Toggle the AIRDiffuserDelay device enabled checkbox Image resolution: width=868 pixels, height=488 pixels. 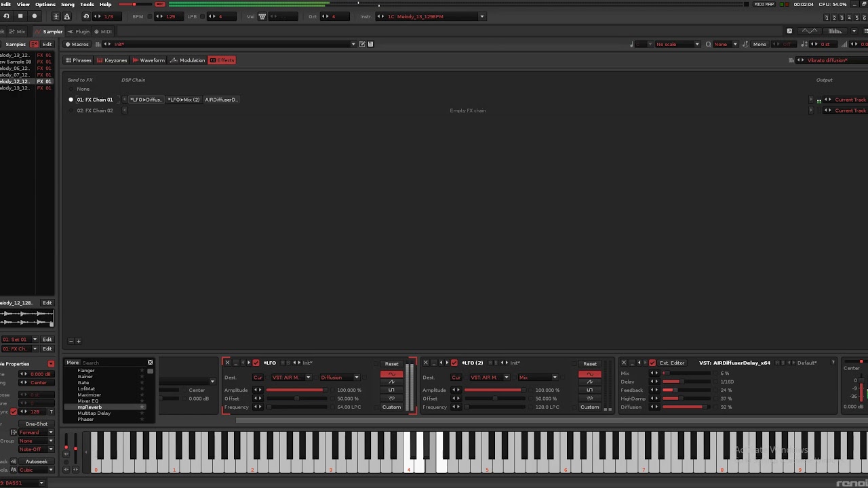pyautogui.click(x=652, y=363)
